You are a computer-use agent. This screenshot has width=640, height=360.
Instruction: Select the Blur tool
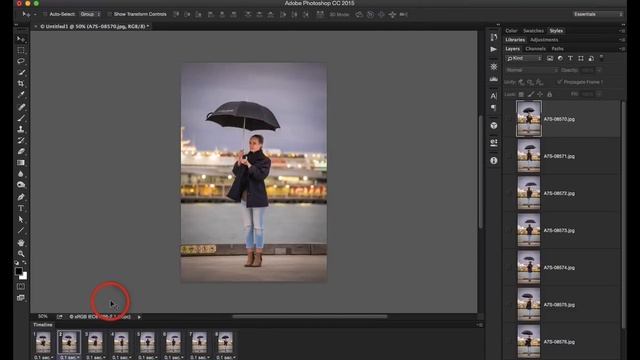click(x=21, y=174)
